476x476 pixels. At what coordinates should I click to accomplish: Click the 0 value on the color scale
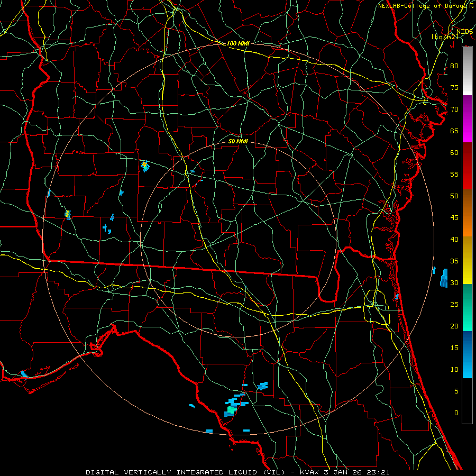point(456,413)
